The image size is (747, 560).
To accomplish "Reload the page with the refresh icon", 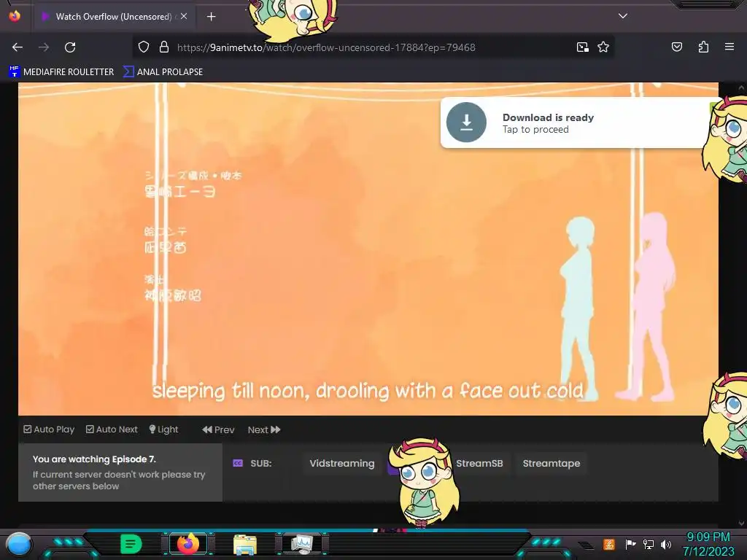I will coord(70,47).
